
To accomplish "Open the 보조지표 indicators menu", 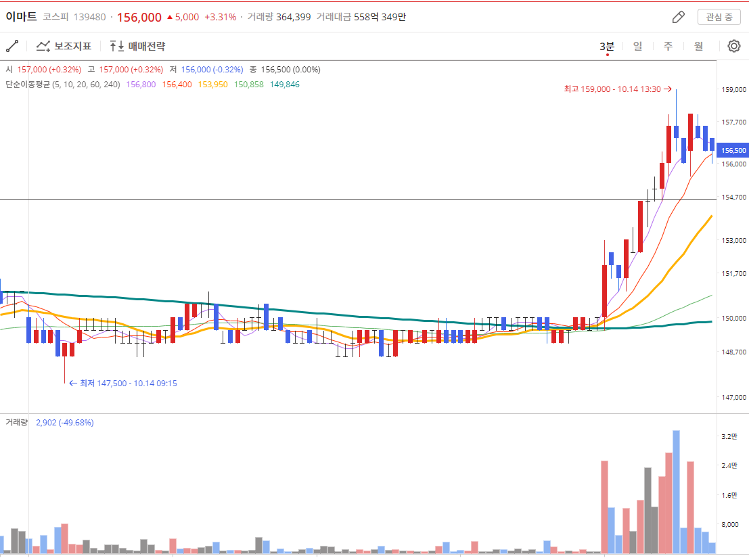I will coord(64,46).
